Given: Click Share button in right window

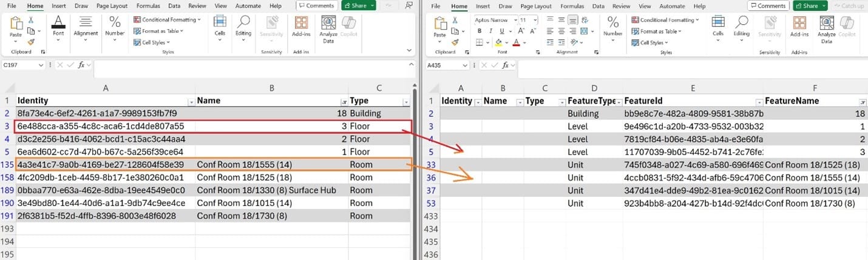Looking at the screenshot, I should tap(810, 5).
